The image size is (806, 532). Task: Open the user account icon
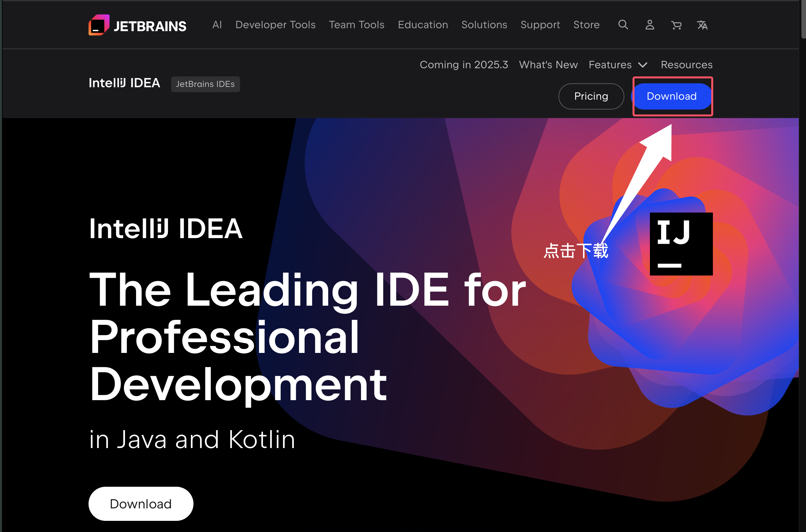[x=650, y=25]
